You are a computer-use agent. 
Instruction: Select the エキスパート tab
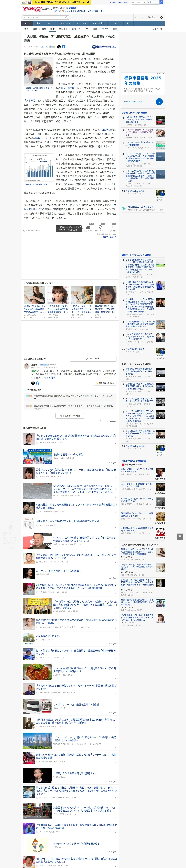(x=64, y=24)
